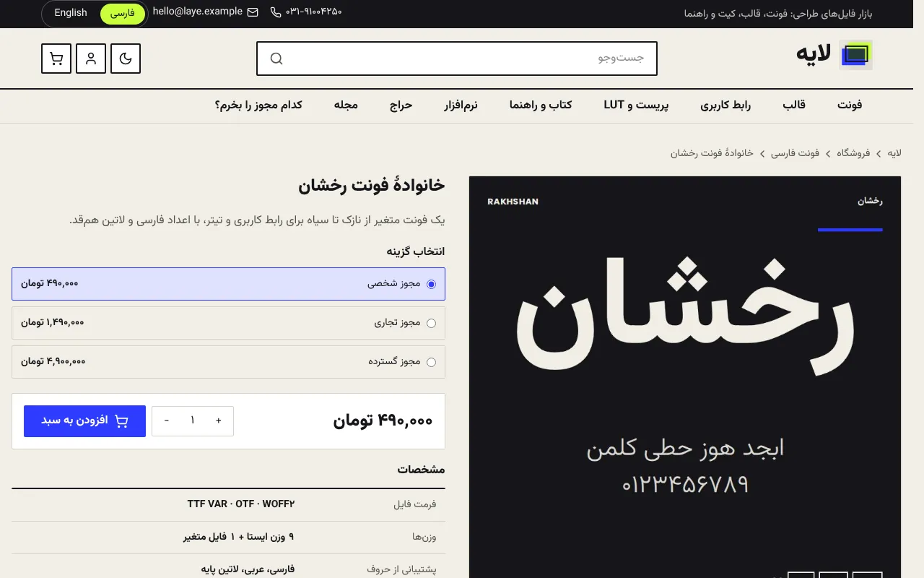Click the ۱٫۴۹۰٫۰۰۰ تومان price
Viewport: 924px width, 578px height.
click(53, 323)
